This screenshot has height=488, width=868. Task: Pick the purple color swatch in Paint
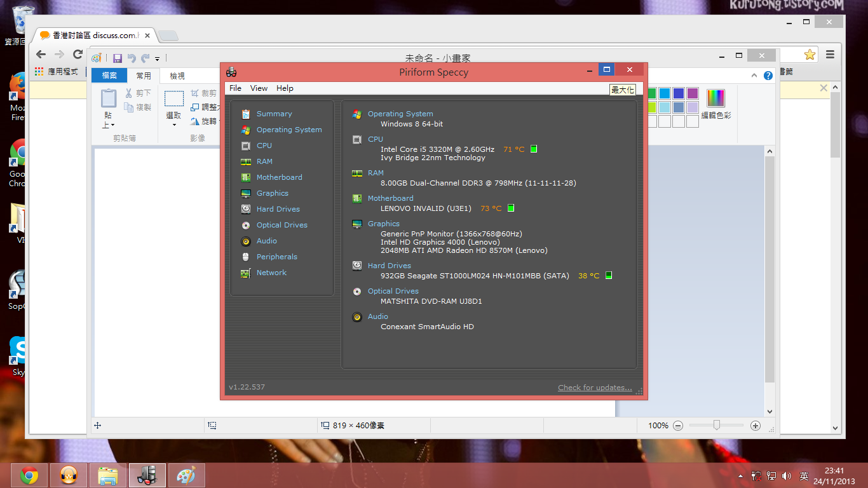(x=692, y=93)
